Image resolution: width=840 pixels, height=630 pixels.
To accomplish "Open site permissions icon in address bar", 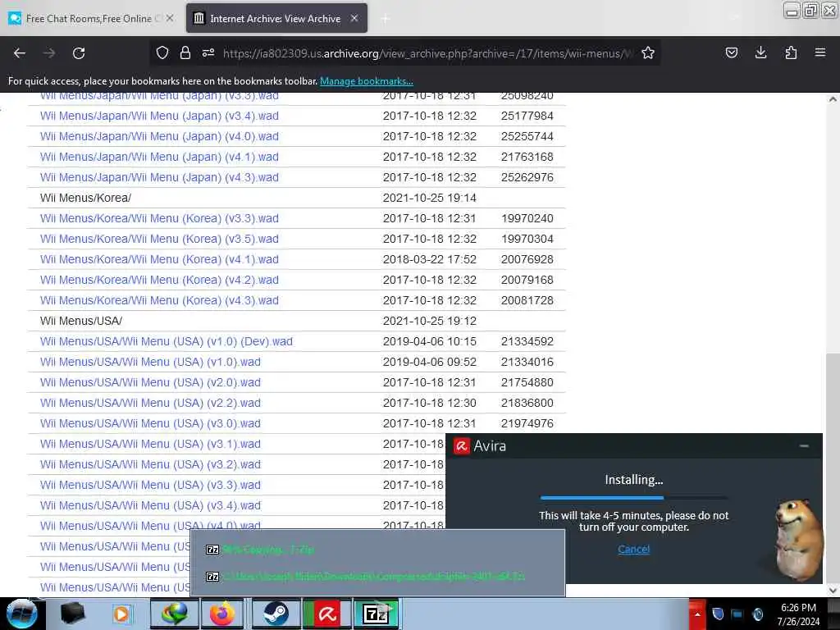I will [208, 52].
